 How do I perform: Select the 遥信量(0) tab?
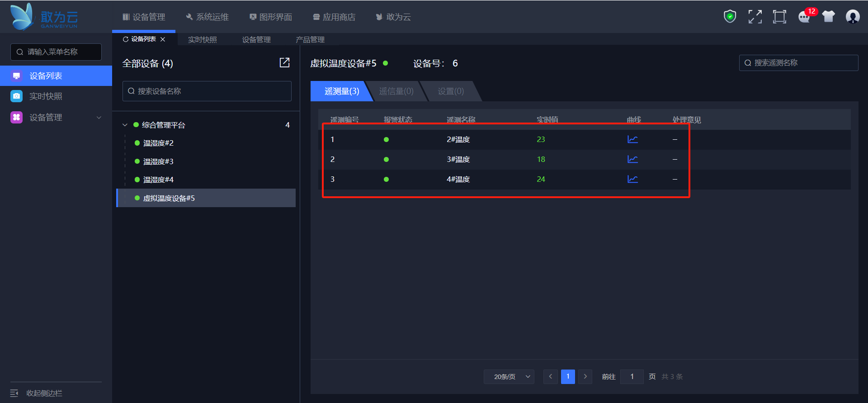click(x=396, y=91)
